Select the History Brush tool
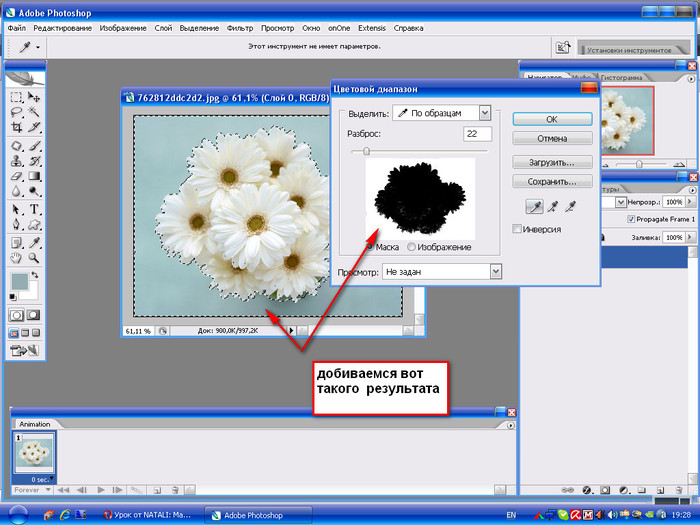 coord(34,161)
